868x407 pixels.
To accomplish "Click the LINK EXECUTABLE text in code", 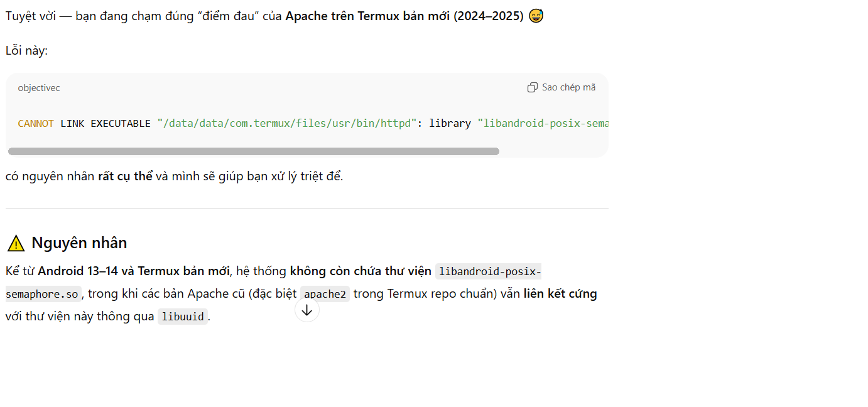I will [x=106, y=123].
